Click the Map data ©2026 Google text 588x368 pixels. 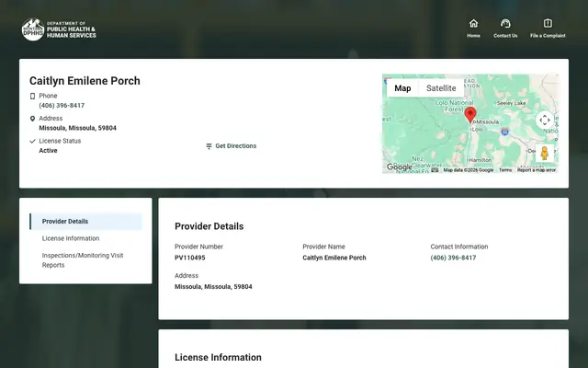point(468,170)
